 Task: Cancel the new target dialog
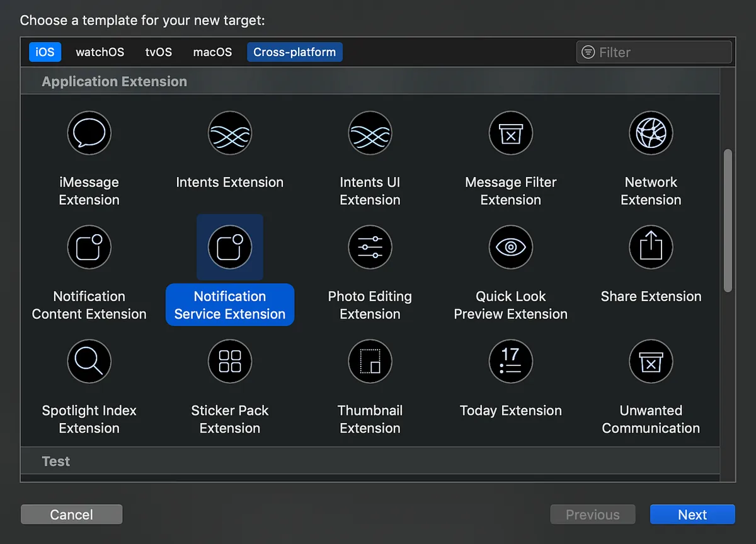click(x=71, y=514)
